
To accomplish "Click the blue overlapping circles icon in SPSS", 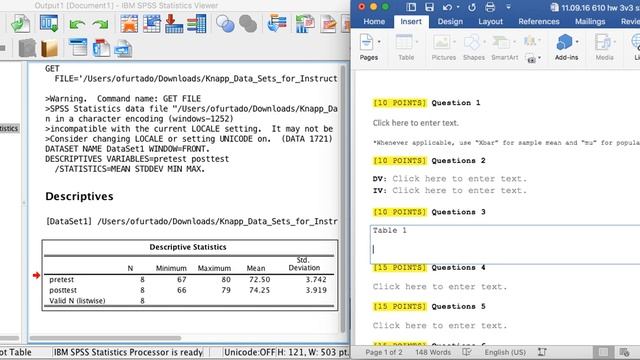I will (225, 24).
